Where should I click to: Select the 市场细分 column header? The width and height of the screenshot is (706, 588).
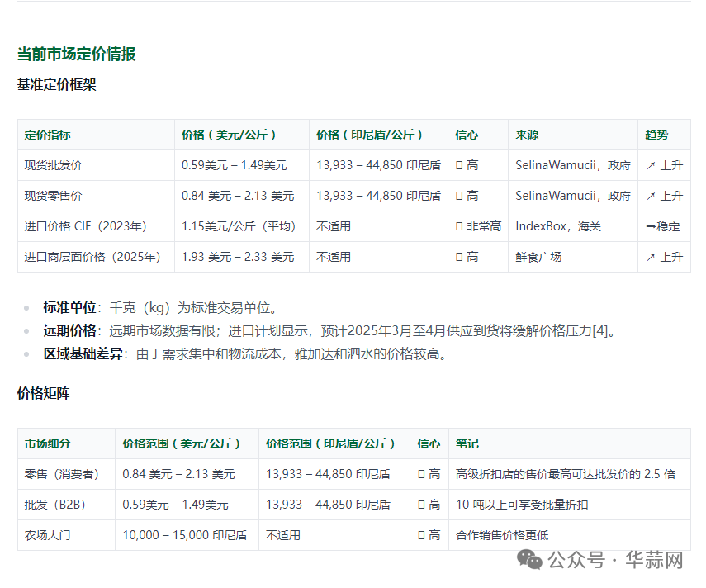48,443
